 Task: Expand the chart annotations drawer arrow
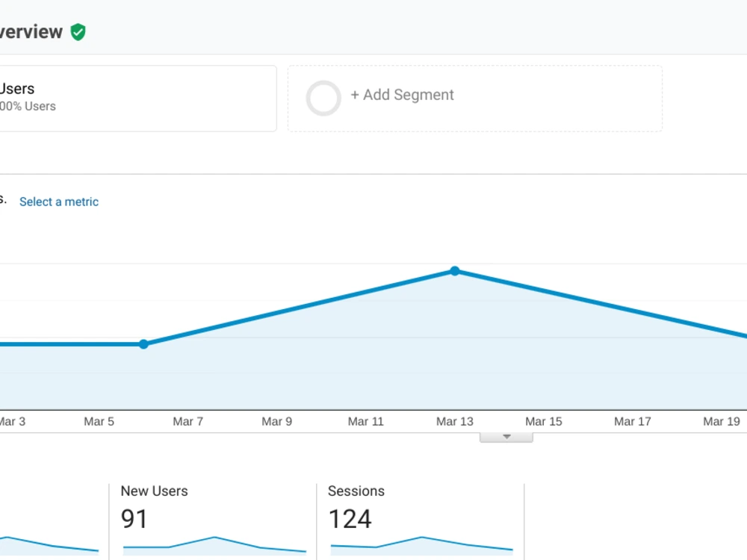(506, 437)
